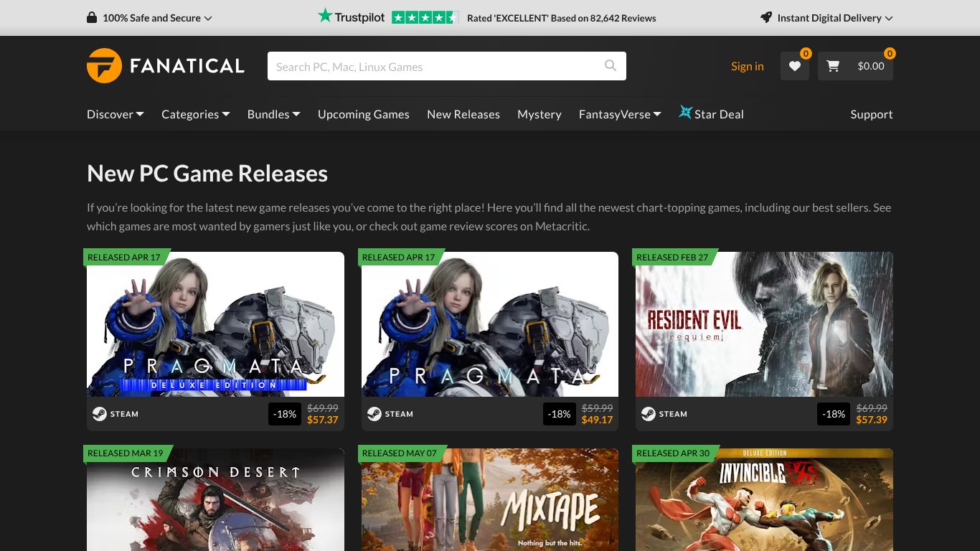
Task: Click Rated EXCELLENT reviews text
Action: point(562,18)
